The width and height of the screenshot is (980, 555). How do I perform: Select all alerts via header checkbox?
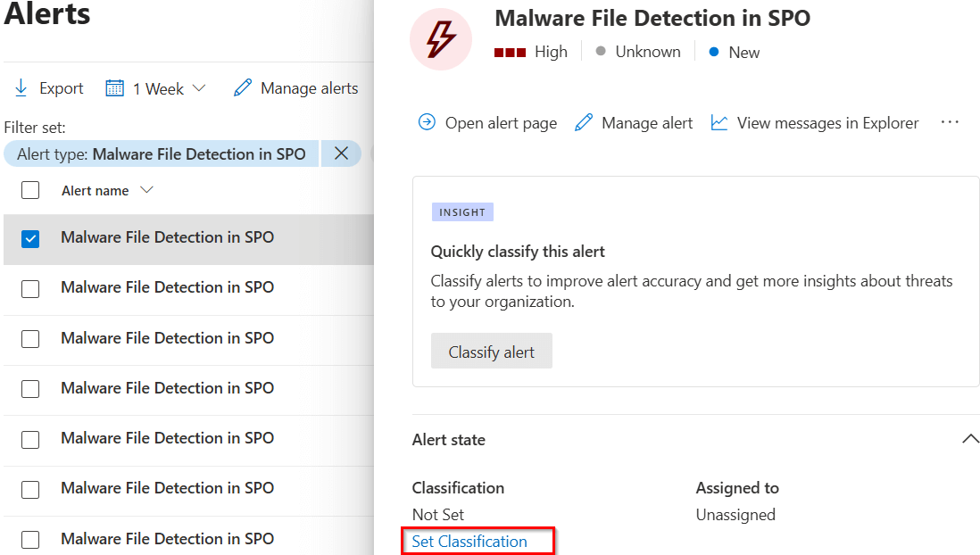(x=30, y=189)
